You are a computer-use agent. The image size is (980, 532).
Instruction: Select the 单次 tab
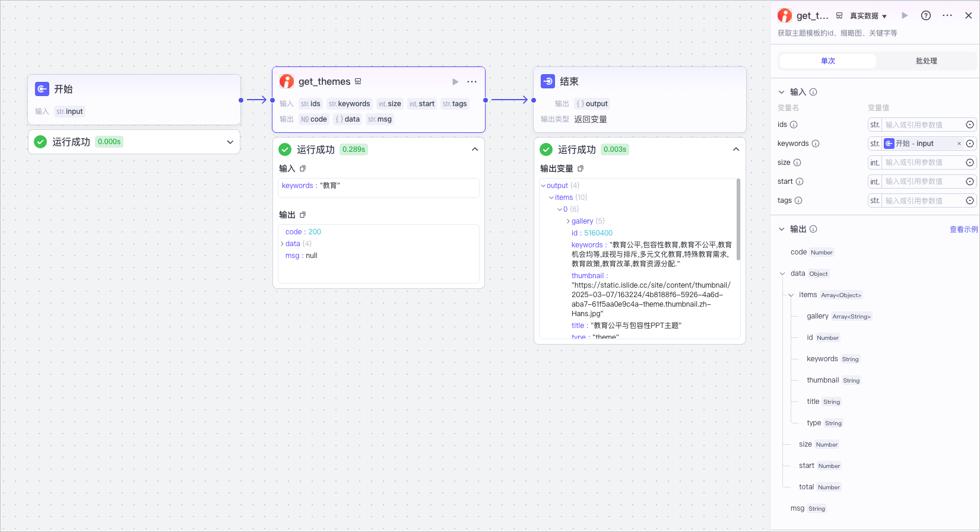828,61
